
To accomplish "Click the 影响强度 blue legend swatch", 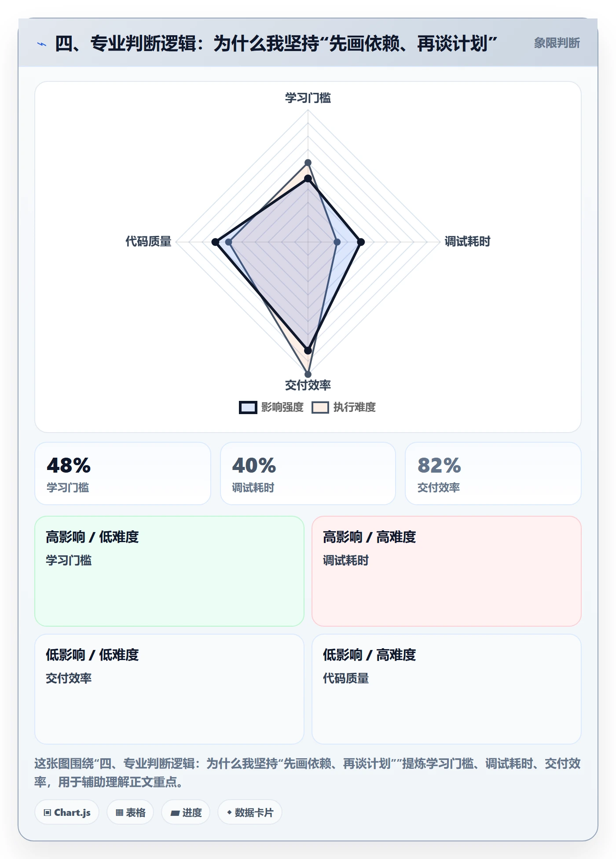I will click(x=248, y=407).
